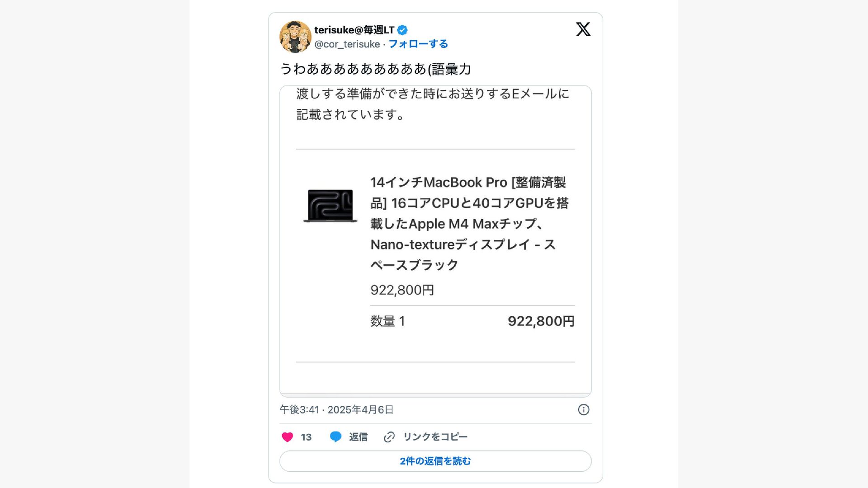Like the tweet with heart icon
868x488 pixels.
(288, 437)
